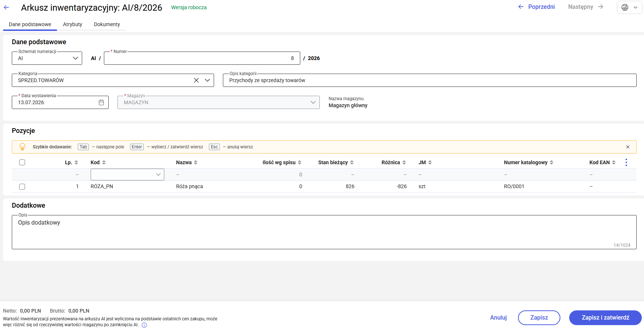
Task: Click the lightbulb hint icon
Action: tap(22, 147)
